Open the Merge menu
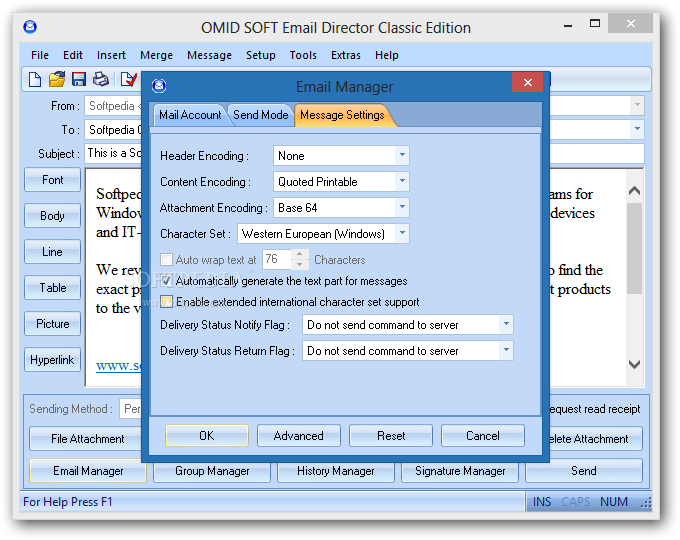 tap(157, 55)
